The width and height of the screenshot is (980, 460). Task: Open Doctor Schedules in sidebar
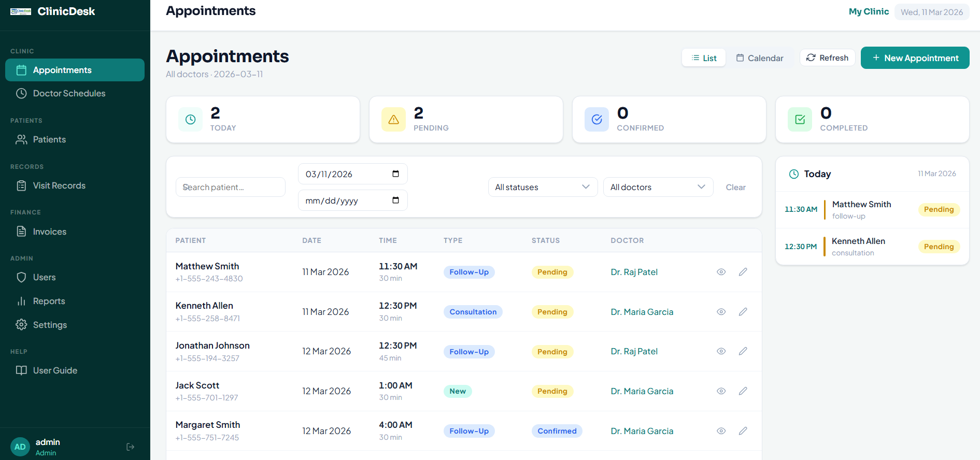point(69,93)
